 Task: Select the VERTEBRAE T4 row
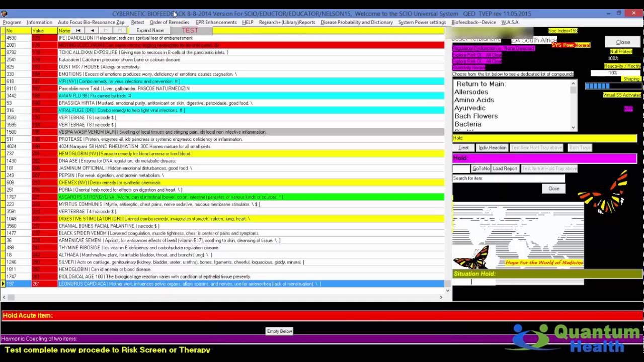(222, 212)
